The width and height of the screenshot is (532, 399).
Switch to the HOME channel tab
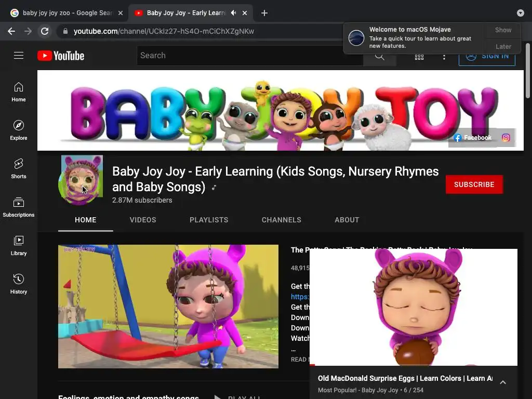click(x=86, y=220)
